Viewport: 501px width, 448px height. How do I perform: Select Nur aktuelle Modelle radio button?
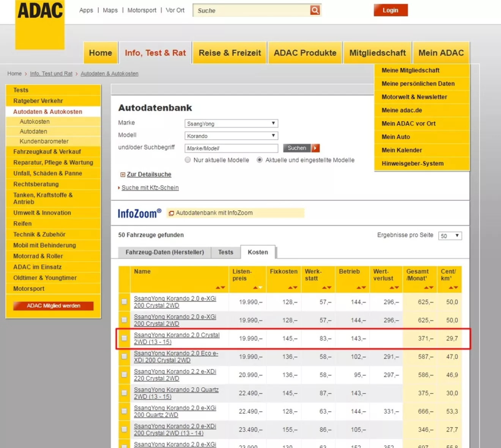pos(187,160)
